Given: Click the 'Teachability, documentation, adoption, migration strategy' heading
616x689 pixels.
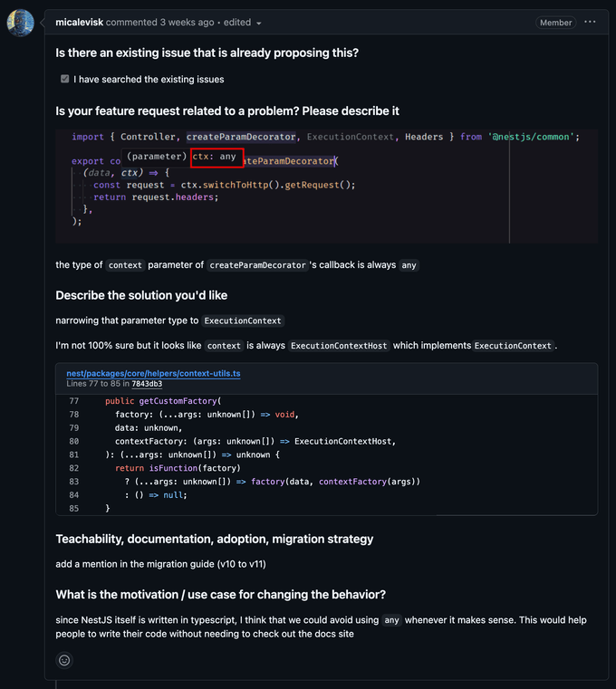Looking at the screenshot, I should [214, 539].
